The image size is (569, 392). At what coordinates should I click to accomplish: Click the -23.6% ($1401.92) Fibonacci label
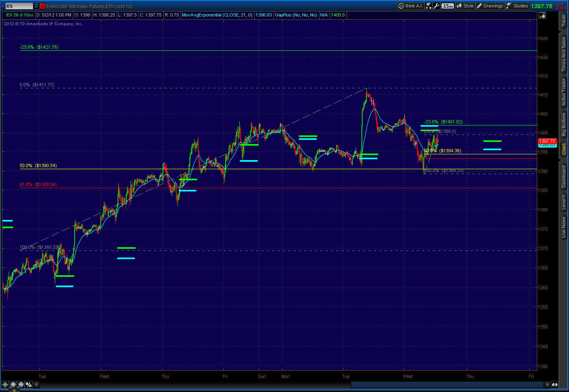[x=444, y=122]
